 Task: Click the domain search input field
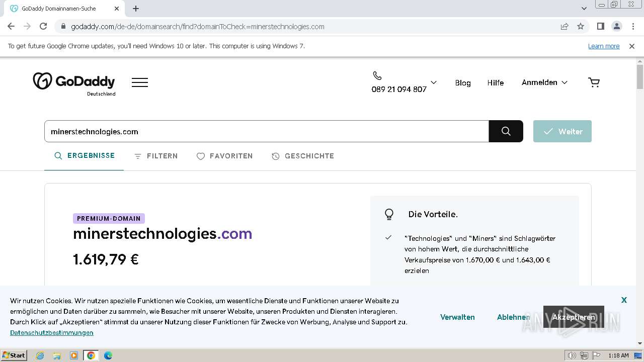coord(267,131)
